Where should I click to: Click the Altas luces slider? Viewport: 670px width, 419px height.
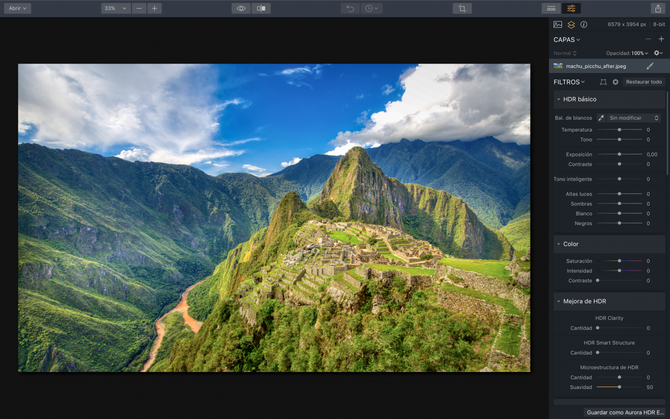619,194
